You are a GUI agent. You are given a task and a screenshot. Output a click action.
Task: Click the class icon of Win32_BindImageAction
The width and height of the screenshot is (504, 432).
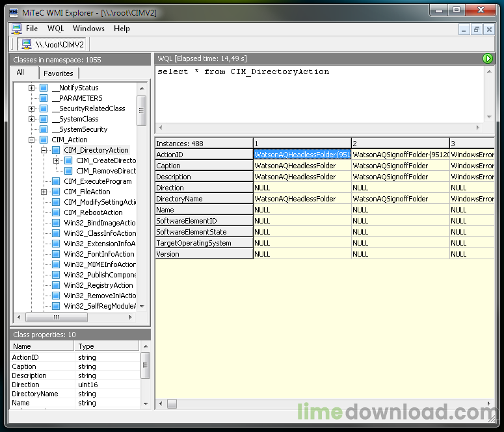[x=56, y=223]
